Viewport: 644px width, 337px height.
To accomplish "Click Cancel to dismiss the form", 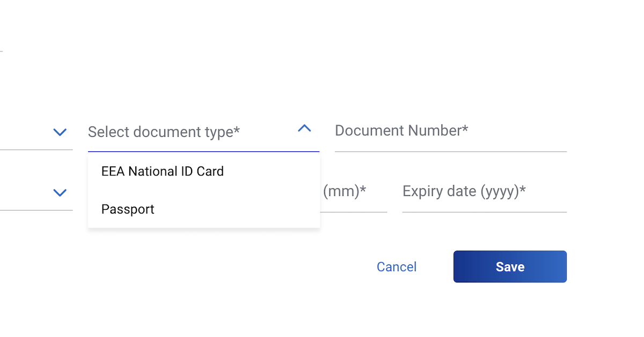I will point(396,267).
